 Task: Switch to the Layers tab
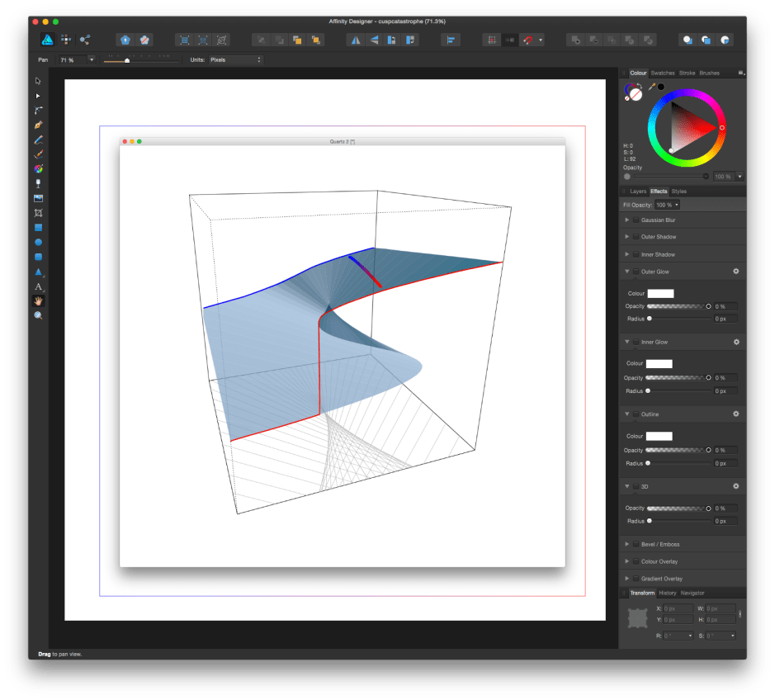tap(637, 191)
